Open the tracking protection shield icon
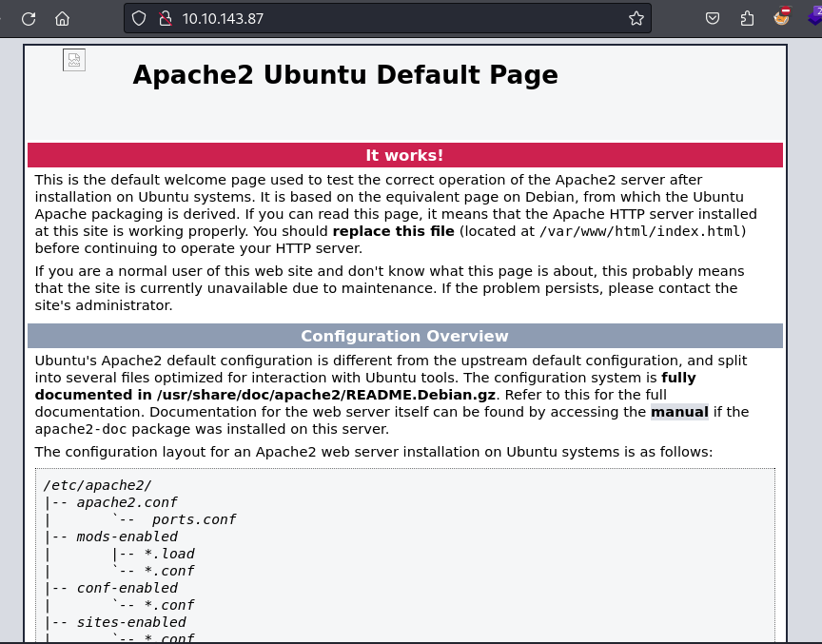This screenshot has height=644, width=822. [138, 18]
